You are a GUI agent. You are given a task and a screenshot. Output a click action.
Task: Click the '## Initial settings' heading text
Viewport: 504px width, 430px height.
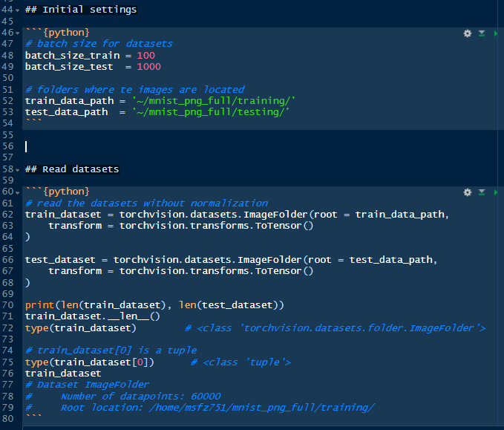point(80,10)
